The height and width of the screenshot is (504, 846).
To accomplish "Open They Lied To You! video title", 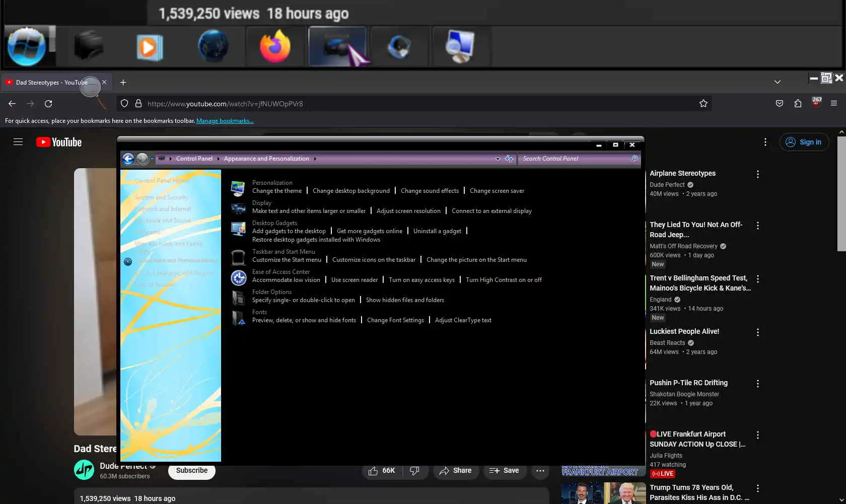I will [x=696, y=230].
